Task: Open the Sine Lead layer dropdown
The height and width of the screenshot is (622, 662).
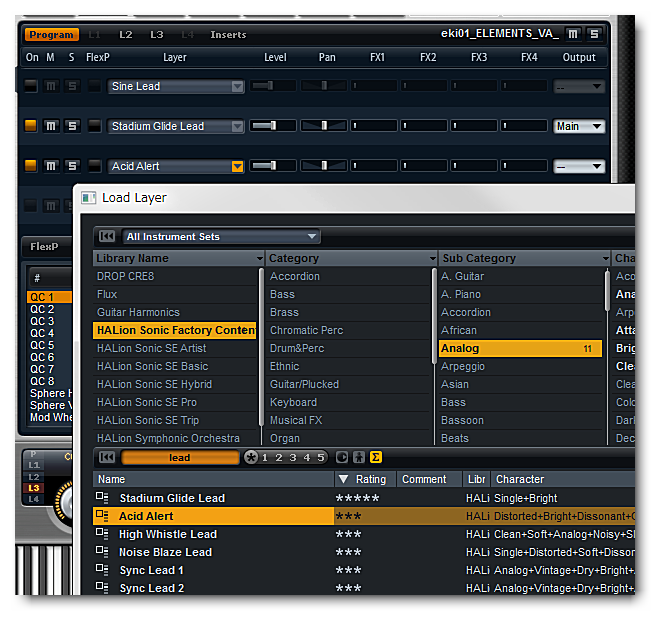Action: [x=237, y=87]
